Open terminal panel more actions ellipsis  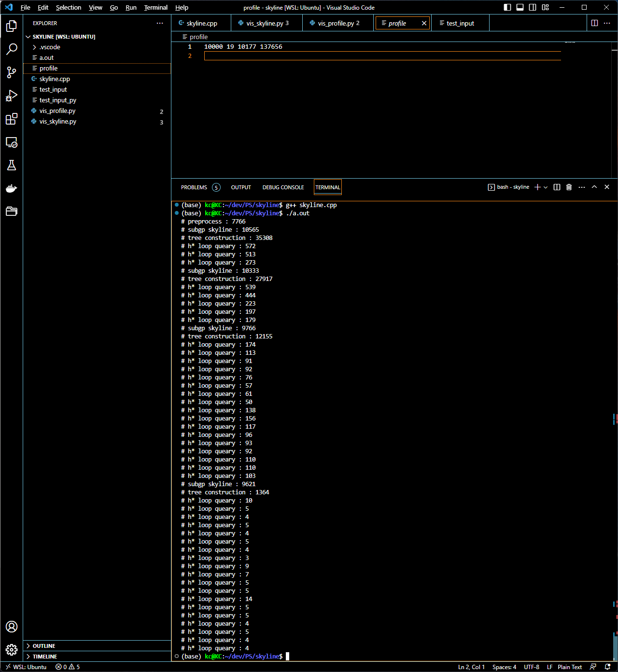pyautogui.click(x=582, y=187)
